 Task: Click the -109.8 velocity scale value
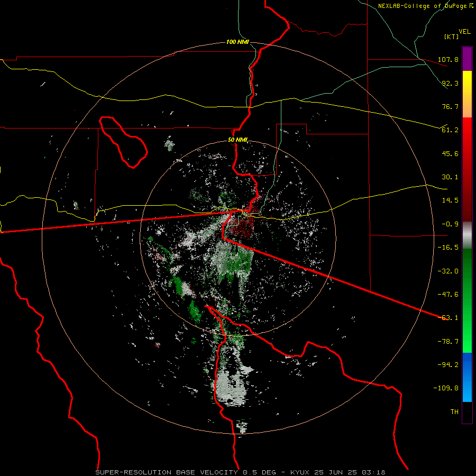446,388
